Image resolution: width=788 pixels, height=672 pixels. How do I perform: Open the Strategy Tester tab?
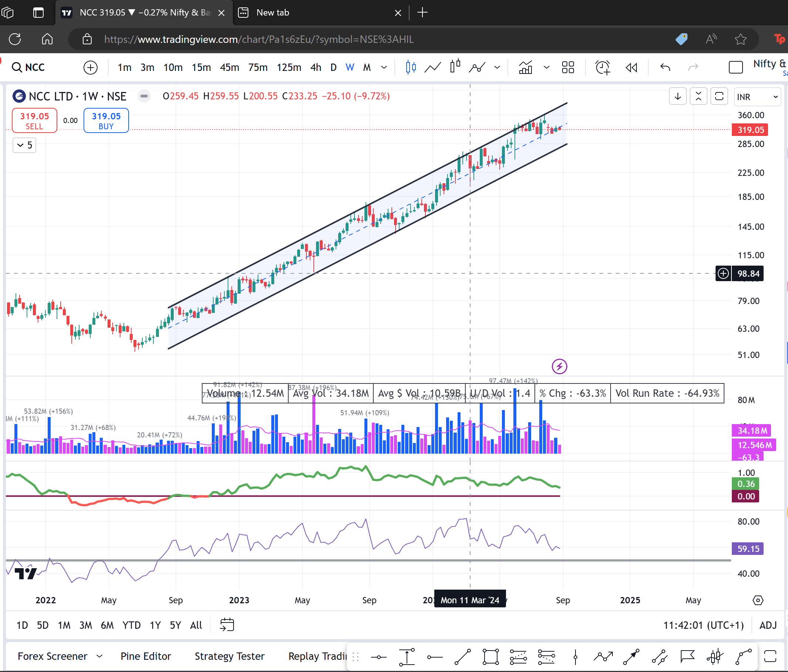coord(229,656)
